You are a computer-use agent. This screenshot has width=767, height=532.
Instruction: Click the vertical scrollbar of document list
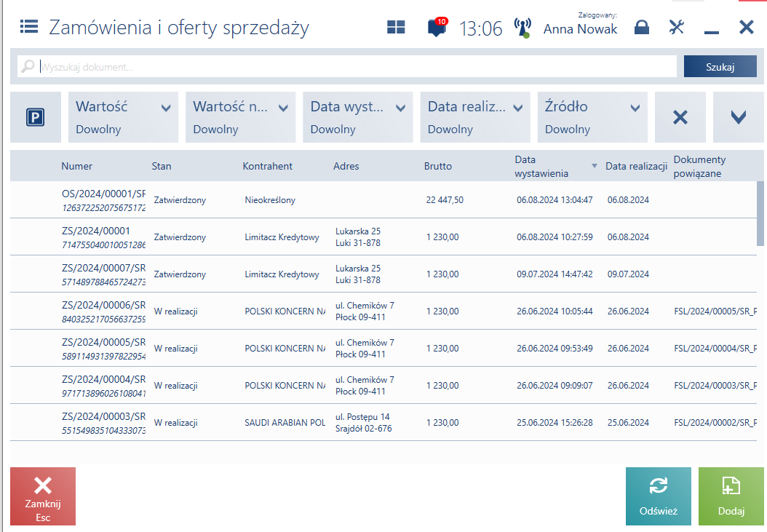[760, 213]
